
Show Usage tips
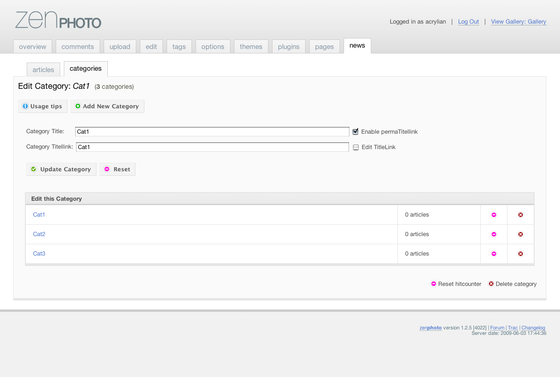point(42,106)
